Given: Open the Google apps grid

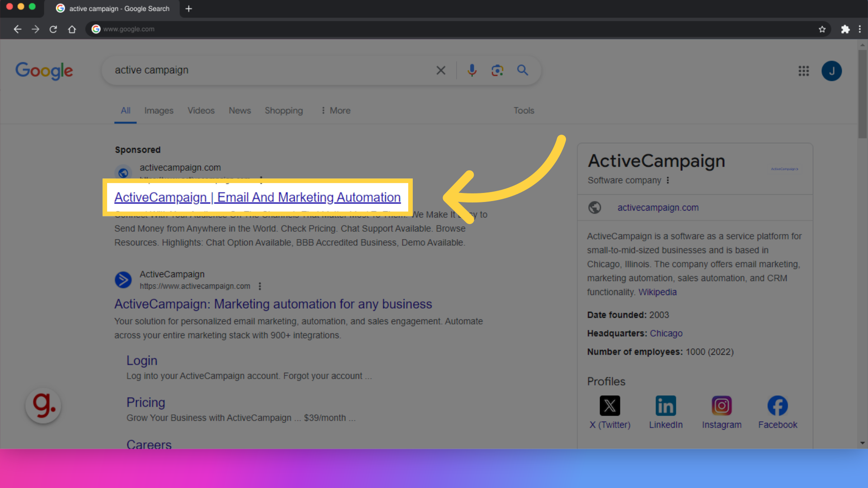Looking at the screenshot, I should point(804,71).
